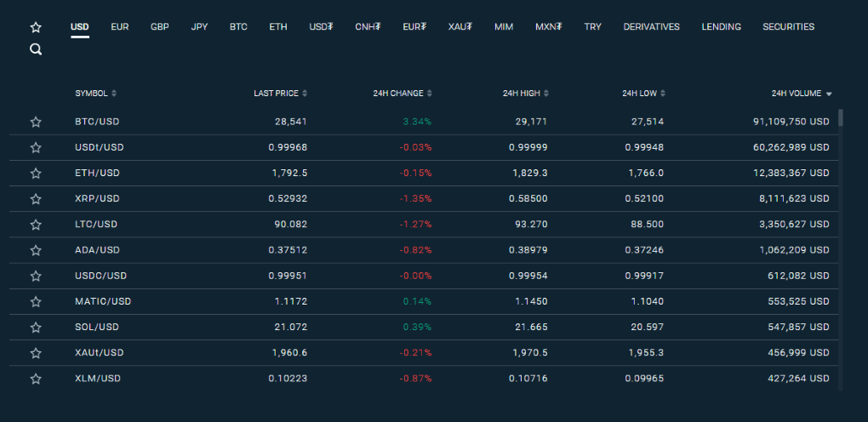Viewport: 868px width, 422px height.
Task: Sort by Symbol column arrows
Action: pyautogui.click(x=114, y=94)
